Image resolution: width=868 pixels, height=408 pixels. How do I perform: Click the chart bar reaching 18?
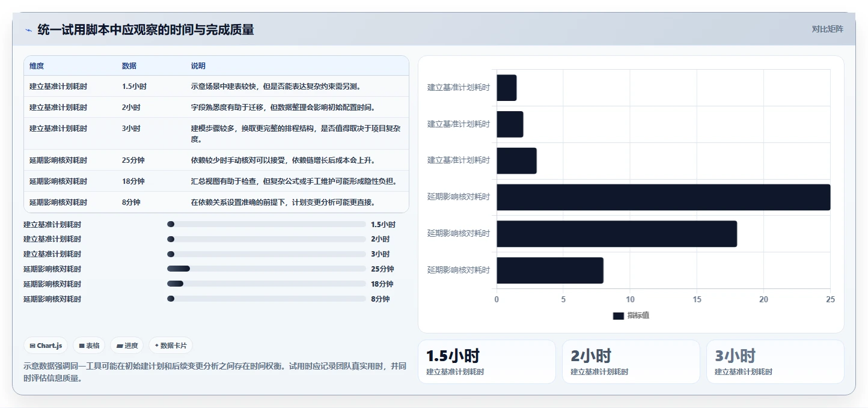617,234
